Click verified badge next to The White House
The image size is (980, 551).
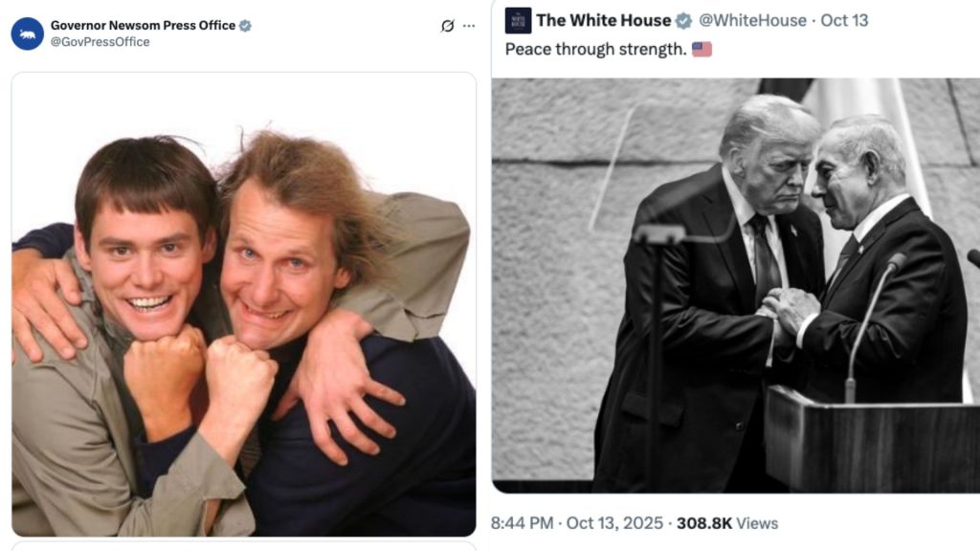point(683,20)
